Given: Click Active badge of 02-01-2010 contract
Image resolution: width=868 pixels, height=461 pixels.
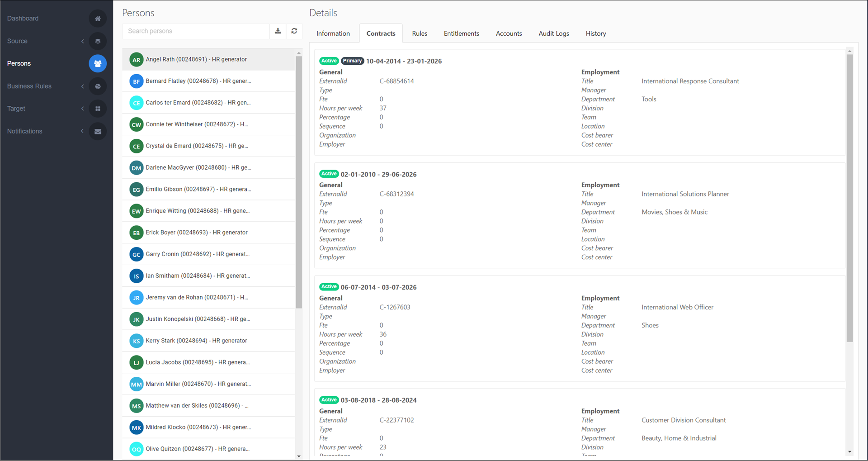Looking at the screenshot, I should tap(329, 174).
